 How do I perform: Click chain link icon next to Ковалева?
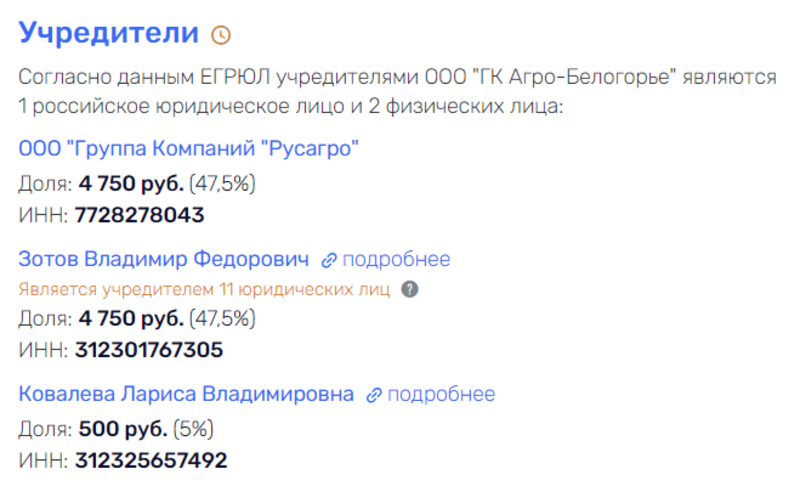[x=374, y=395]
